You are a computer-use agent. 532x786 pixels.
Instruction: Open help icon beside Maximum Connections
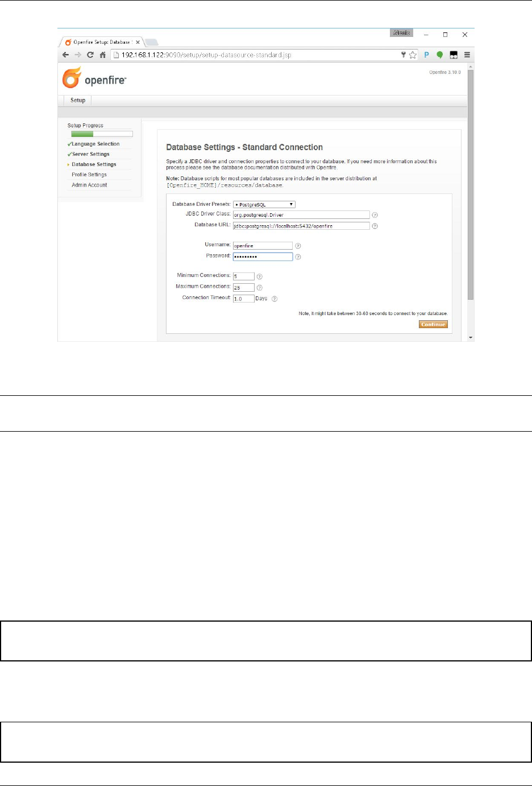(259, 288)
